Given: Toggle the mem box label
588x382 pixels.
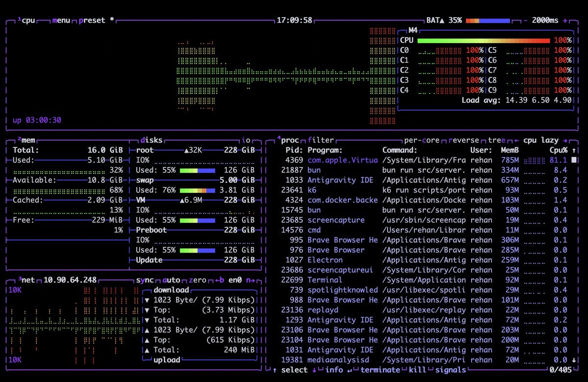Looking at the screenshot, I should click(27, 140).
